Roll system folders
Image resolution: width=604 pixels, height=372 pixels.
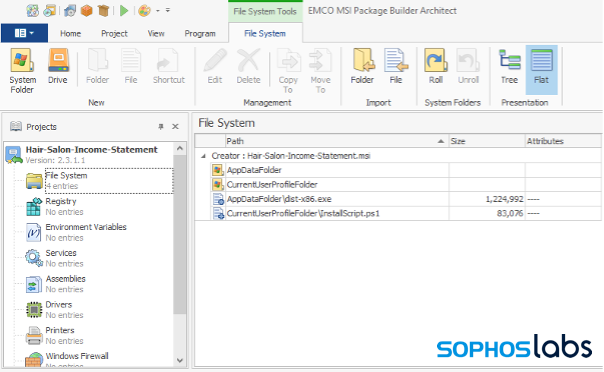point(436,67)
